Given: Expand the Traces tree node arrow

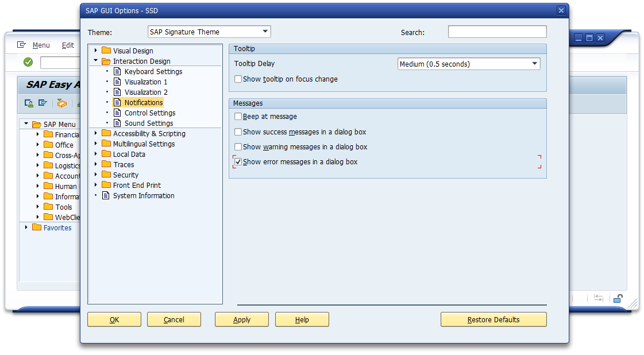Looking at the screenshot, I should (x=96, y=164).
